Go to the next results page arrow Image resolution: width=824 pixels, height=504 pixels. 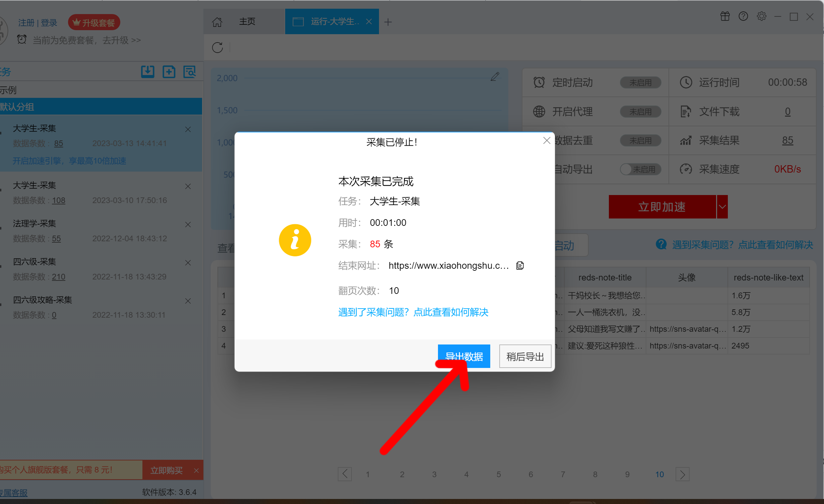pos(682,474)
